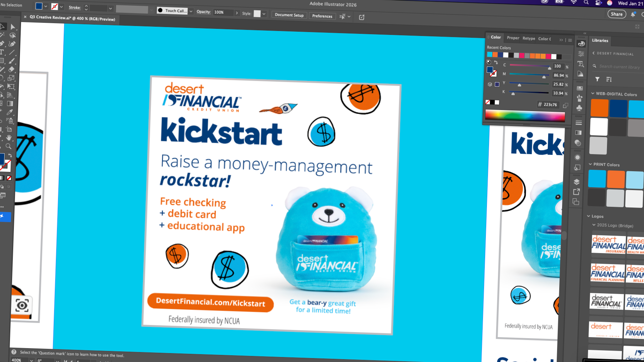The image size is (644, 362).
Task: Set color to None in Color panel
Action: (488, 102)
